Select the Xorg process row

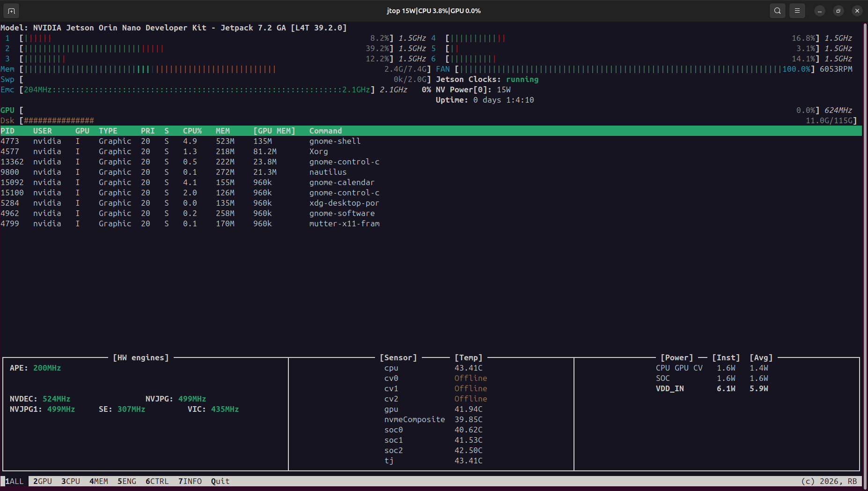tap(431, 151)
